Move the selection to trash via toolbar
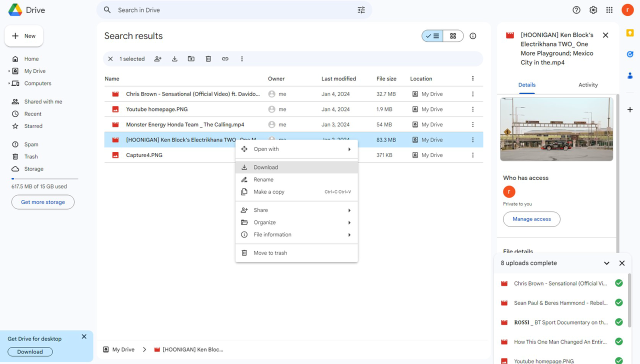 [208, 58]
